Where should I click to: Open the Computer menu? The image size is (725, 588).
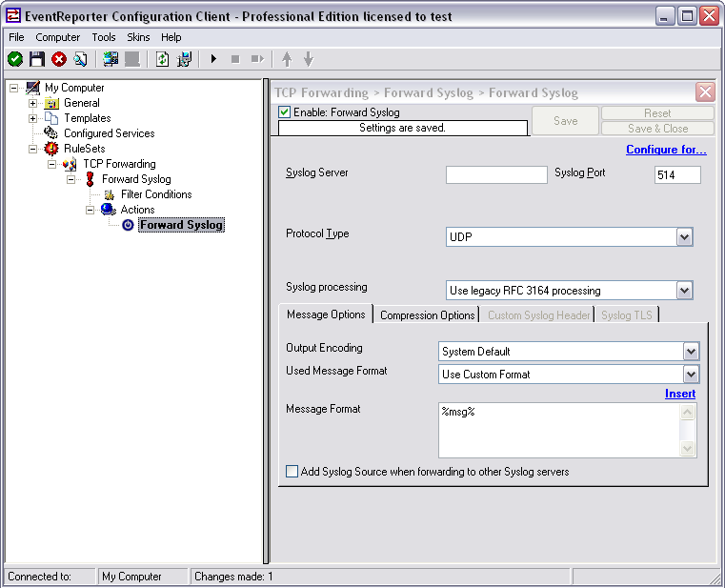pyautogui.click(x=58, y=37)
